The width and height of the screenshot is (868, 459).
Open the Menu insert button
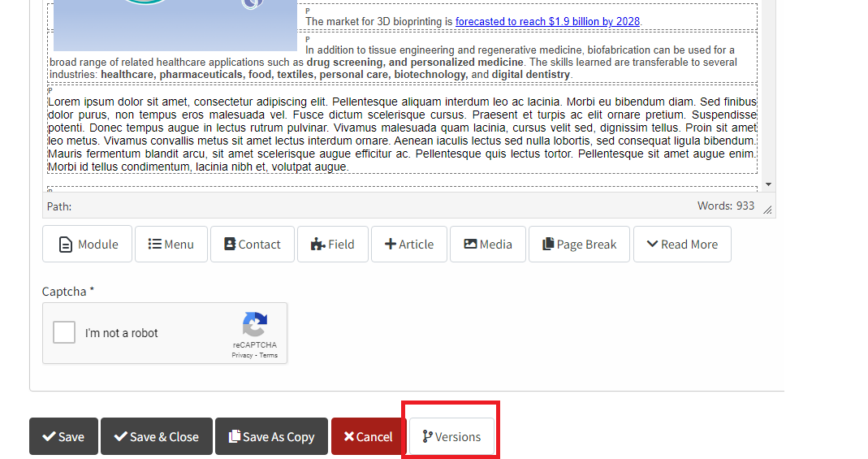(171, 245)
